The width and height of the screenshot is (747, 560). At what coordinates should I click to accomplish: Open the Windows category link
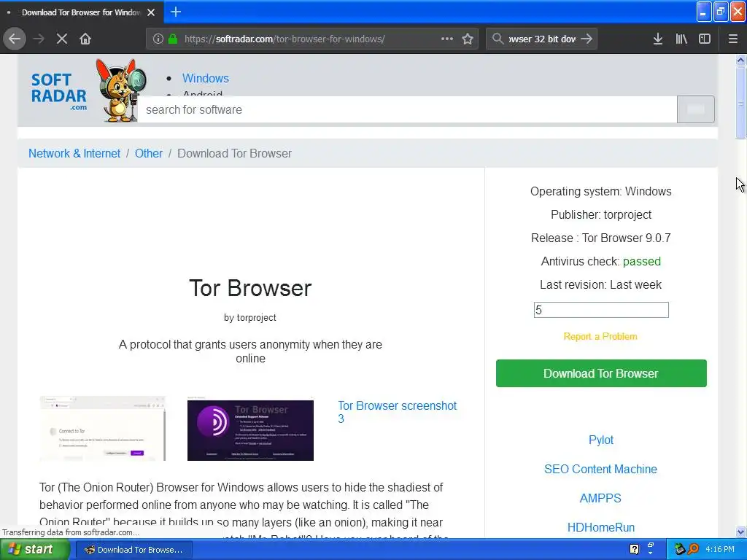(205, 78)
